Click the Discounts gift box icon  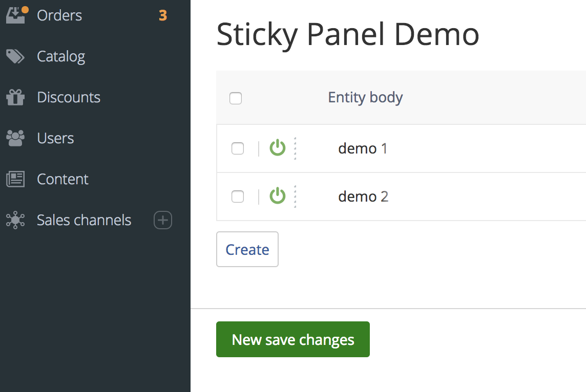click(x=15, y=97)
